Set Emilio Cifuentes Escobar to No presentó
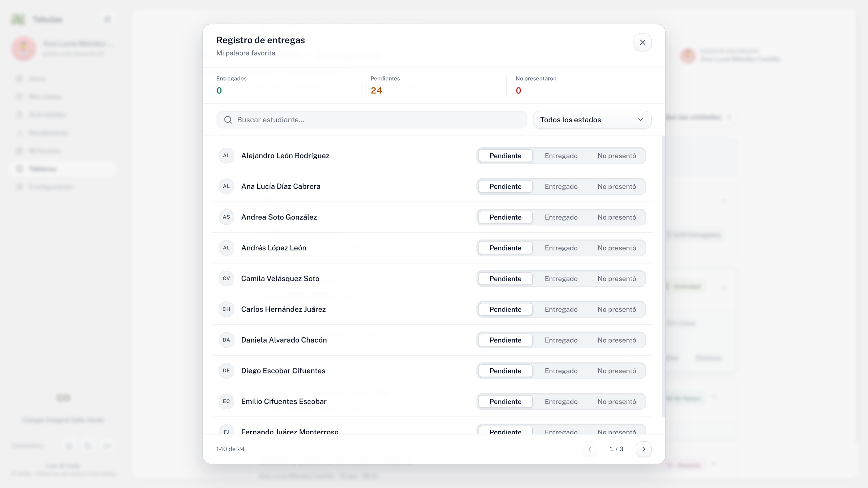Viewport: 868px width, 488px height. coord(617,402)
